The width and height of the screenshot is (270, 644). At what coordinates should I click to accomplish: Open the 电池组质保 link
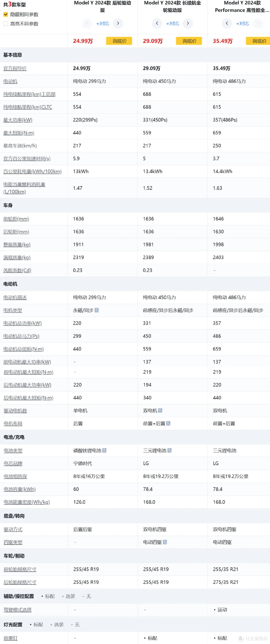click(15, 477)
